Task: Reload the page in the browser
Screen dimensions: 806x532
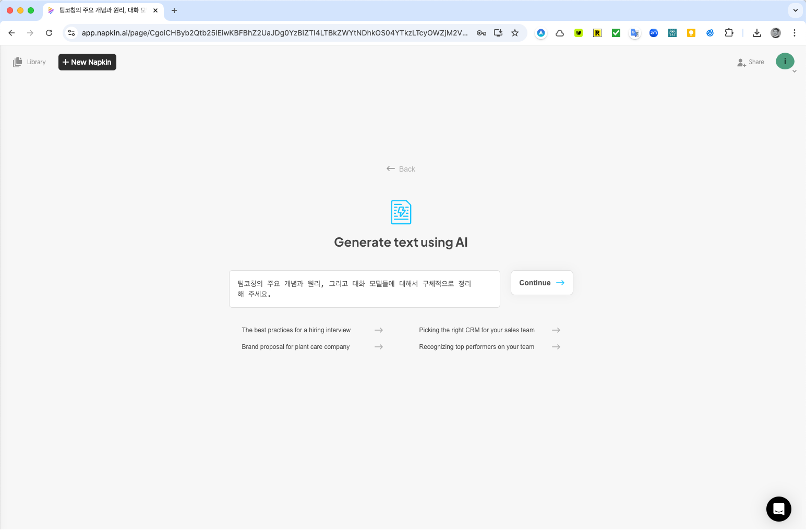Action: coord(49,33)
